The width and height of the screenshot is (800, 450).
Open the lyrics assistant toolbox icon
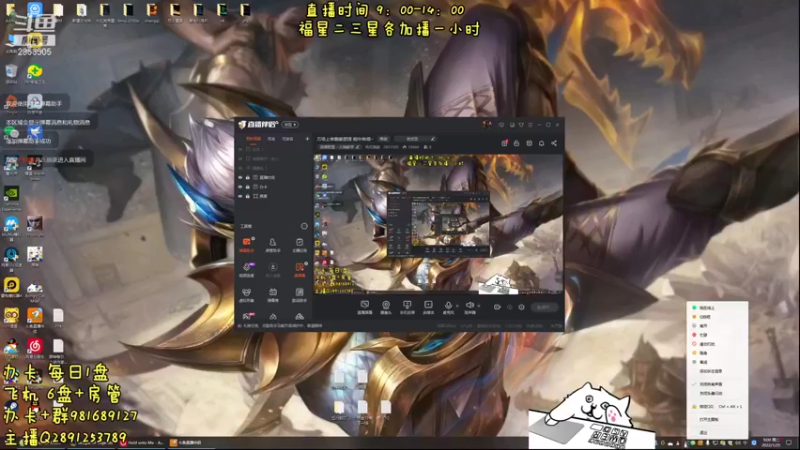coord(299,294)
